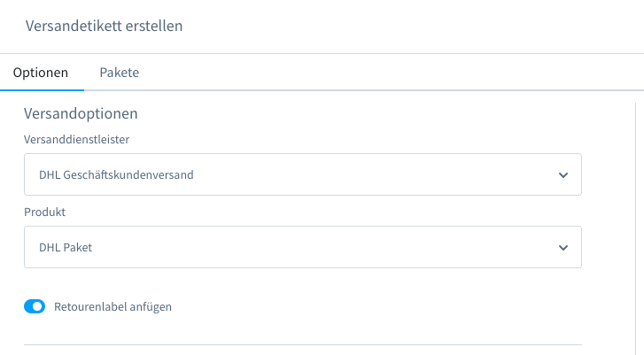Click the Produkt field label
This screenshot has height=355, width=644.
point(44,212)
